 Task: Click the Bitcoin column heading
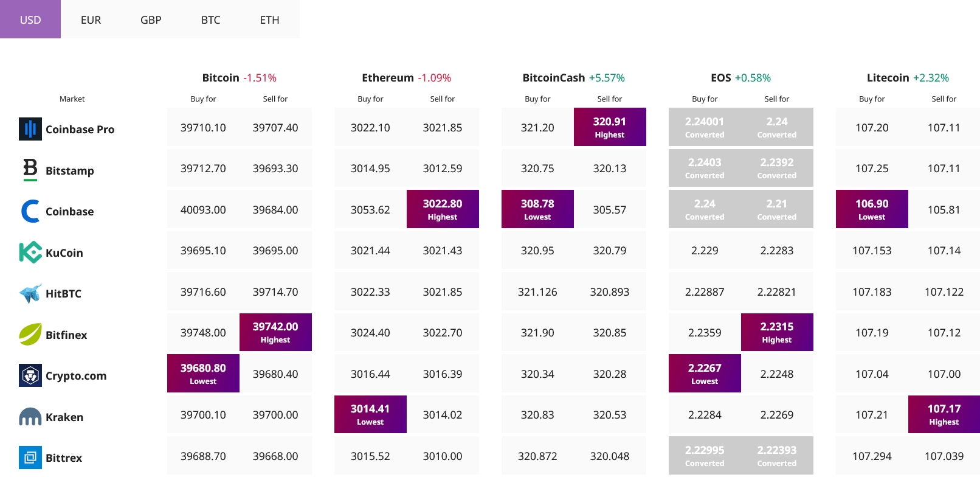221,78
